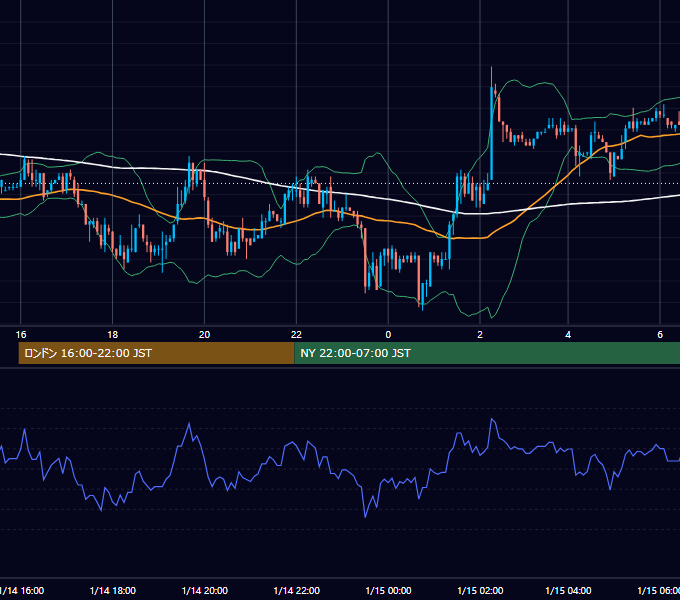Click the 1/15 02:00 date label
The height and width of the screenshot is (600, 680).
pyautogui.click(x=481, y=590)
